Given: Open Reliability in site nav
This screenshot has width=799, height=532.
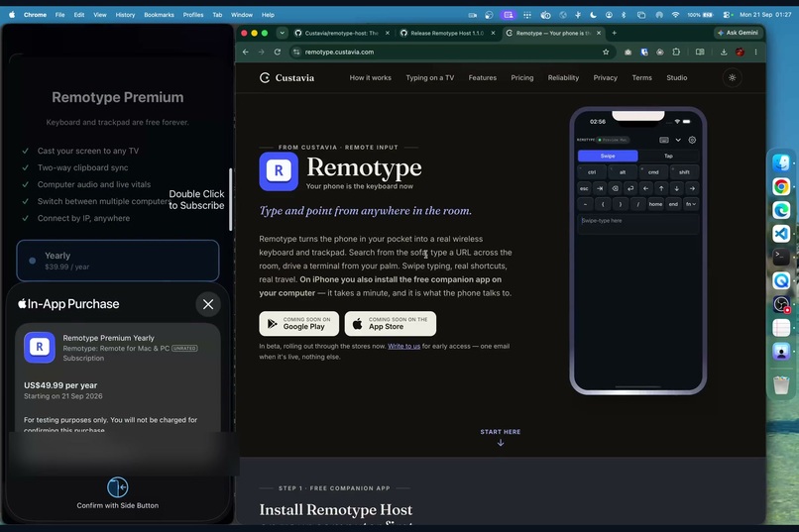Looking at the screenshot, I should pos(563,78).
